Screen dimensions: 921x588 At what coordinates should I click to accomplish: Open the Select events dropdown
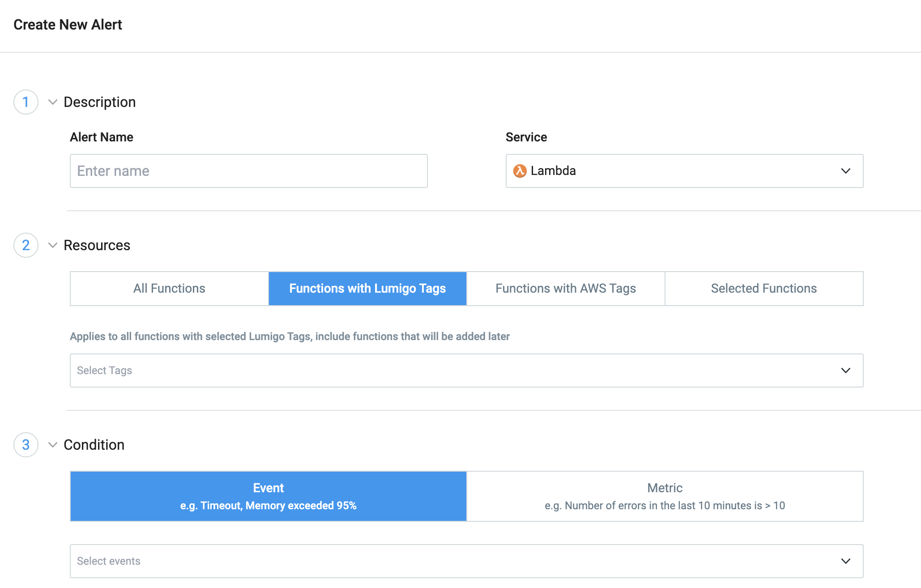coord(466,561)
